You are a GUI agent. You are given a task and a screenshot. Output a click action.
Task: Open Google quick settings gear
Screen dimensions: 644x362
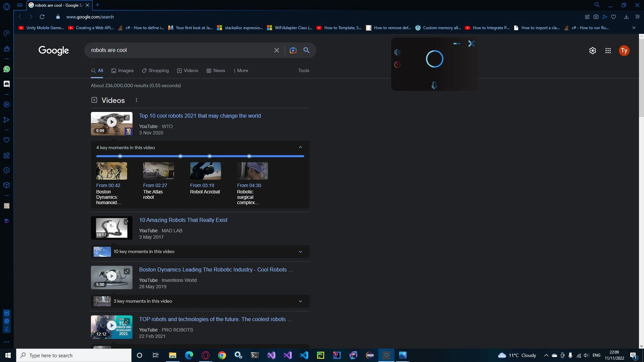click(x=593, y=51)
